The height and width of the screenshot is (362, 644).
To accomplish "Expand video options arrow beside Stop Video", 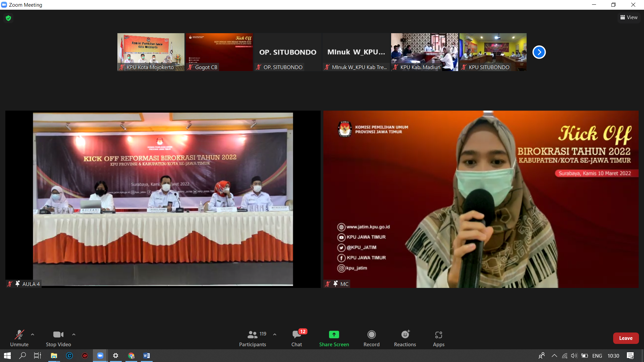I will tap(74, 335).
